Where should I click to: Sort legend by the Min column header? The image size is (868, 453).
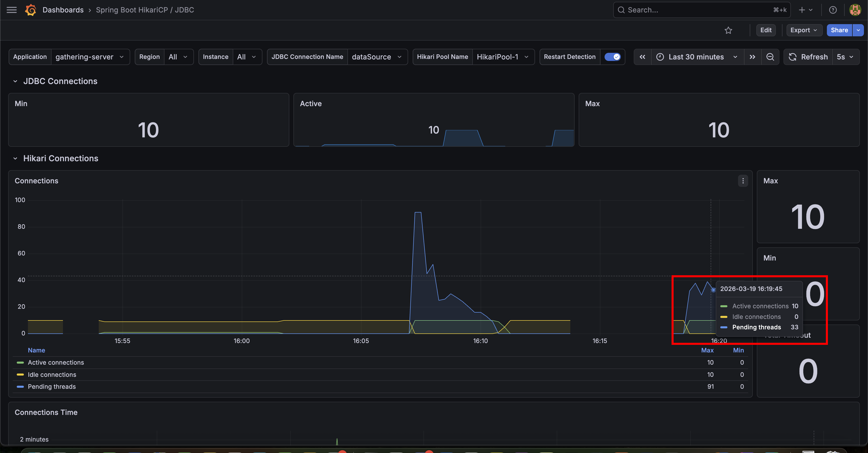pos(738,350)
